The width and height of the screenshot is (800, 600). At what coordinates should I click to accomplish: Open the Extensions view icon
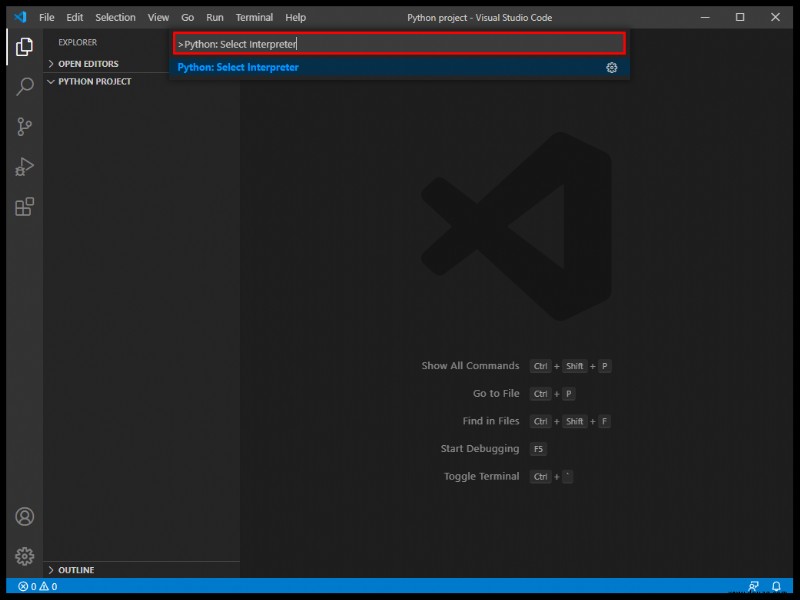click(24, 207)
